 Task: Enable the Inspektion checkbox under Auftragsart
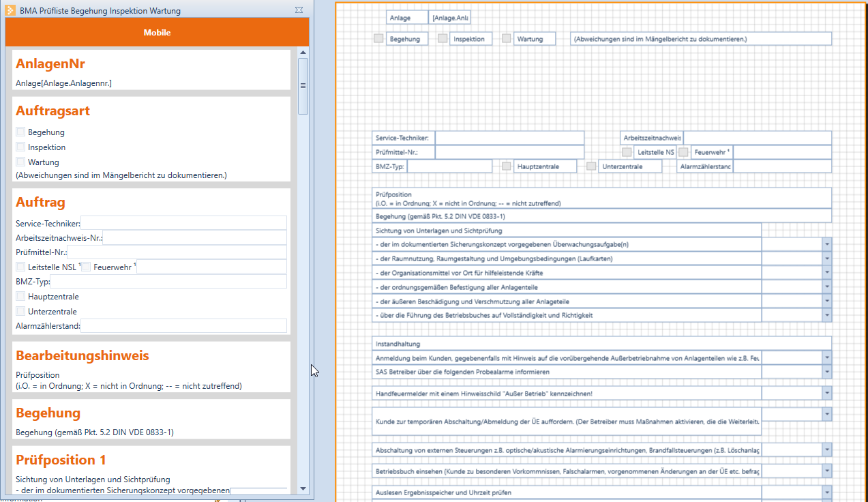pos(20,147)
